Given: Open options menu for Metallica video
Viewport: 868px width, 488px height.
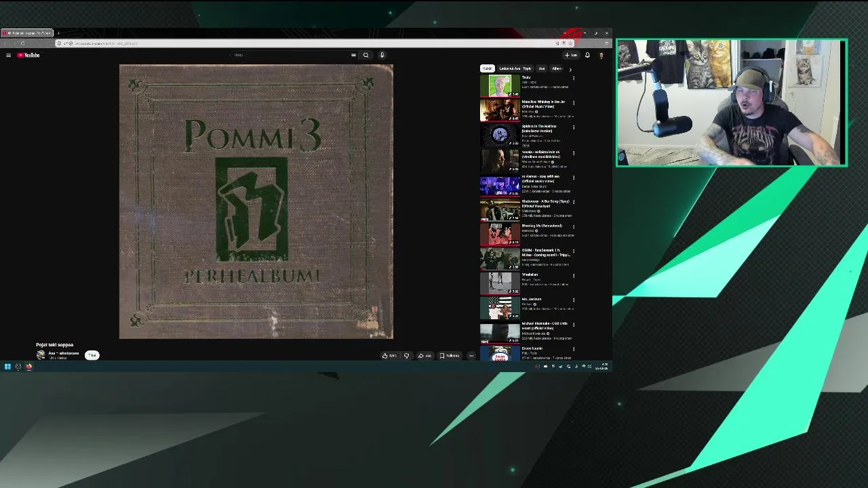Looking at the screenshot, I should coord(574,103).
